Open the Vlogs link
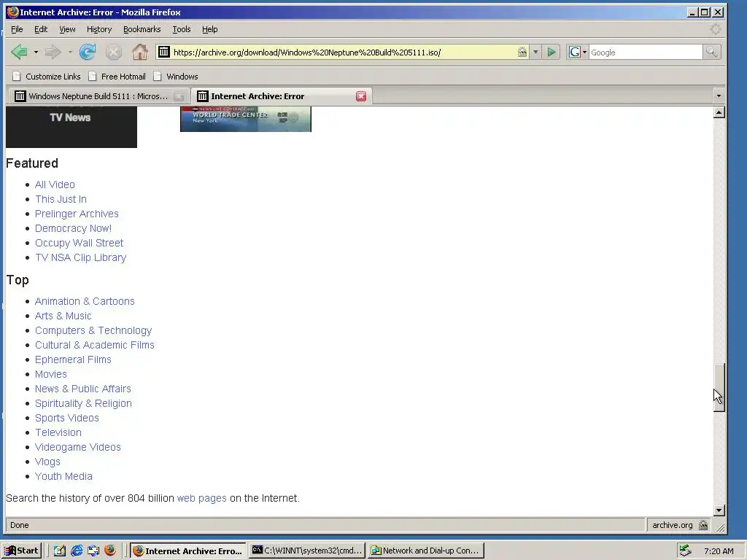 point(47,462)
